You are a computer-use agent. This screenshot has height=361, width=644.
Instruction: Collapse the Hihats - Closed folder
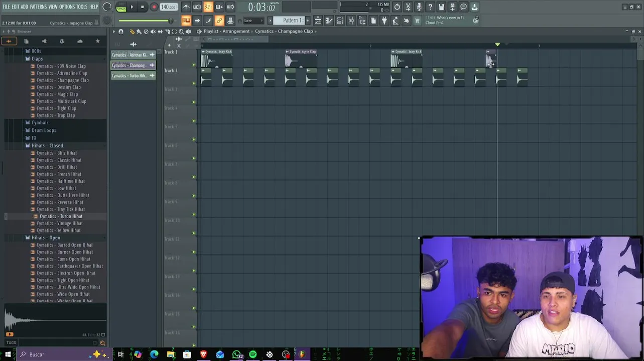[47, 146]
